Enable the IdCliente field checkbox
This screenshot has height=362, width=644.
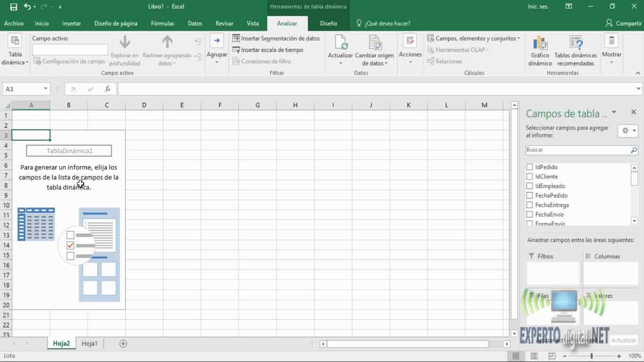coord(529,176)
